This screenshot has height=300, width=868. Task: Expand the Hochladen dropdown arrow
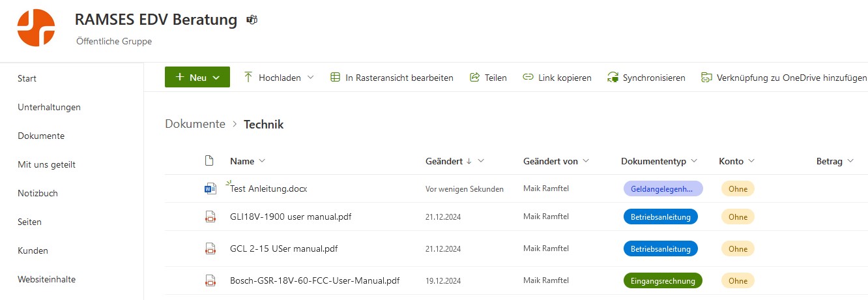point(310,78)
